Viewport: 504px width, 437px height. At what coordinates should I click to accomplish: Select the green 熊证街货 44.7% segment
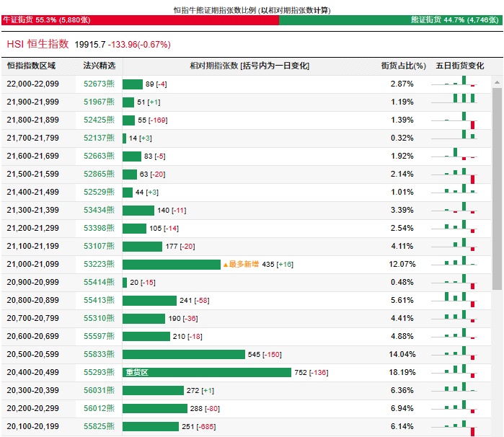point(390,20)
